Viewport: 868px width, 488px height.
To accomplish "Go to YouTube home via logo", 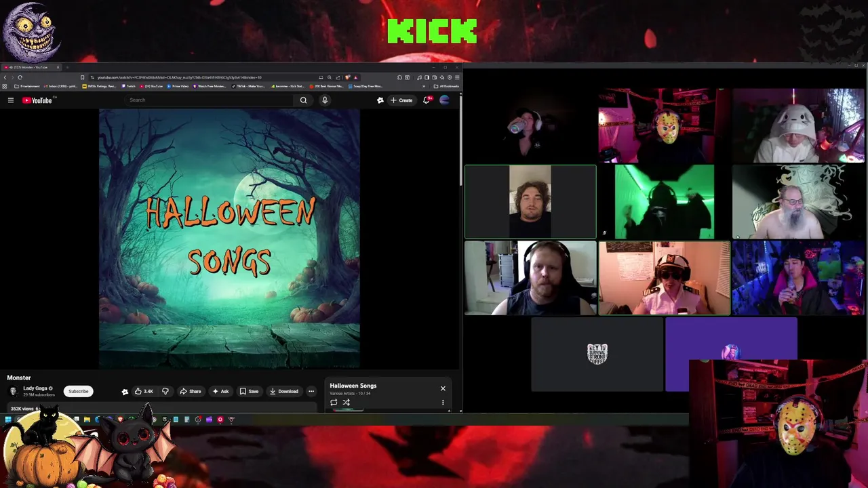I will (37, 100).
